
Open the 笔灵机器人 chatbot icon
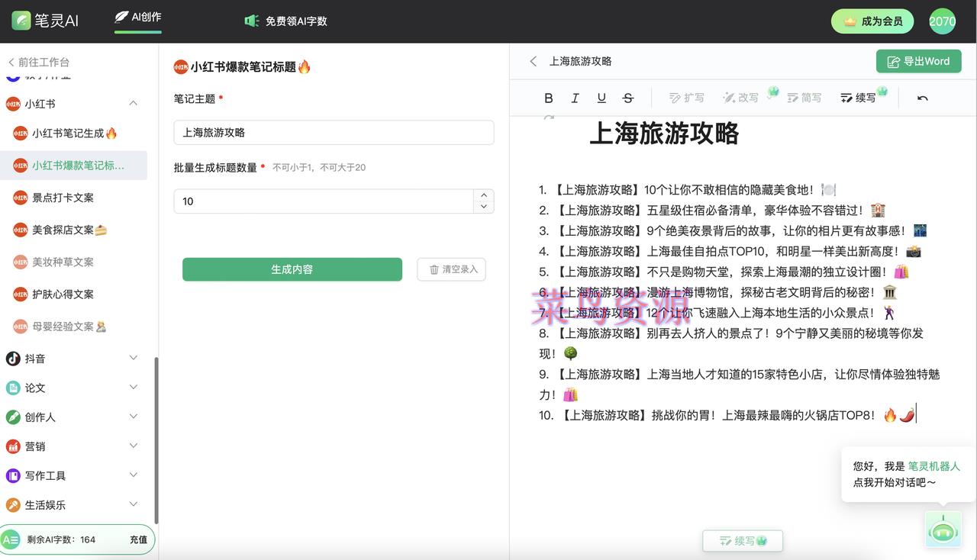(943, 529)
